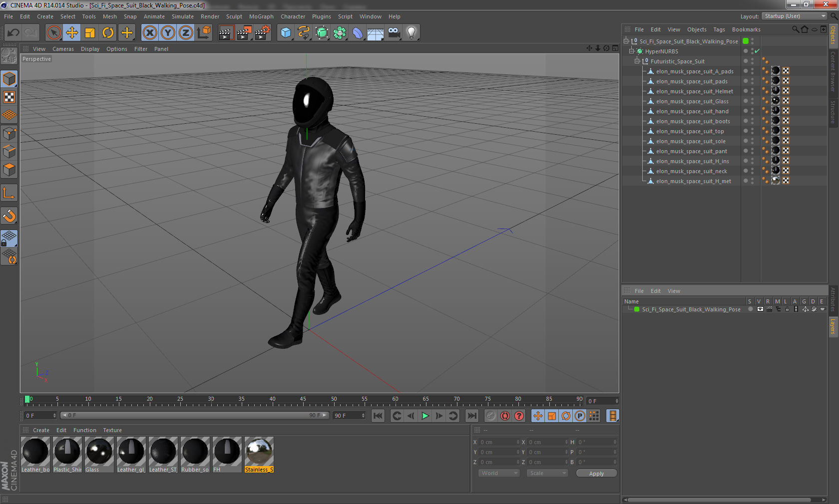Open the Scale mode dropdown
The height and width of the screenshot is (504, 839).
coord(547,473)
